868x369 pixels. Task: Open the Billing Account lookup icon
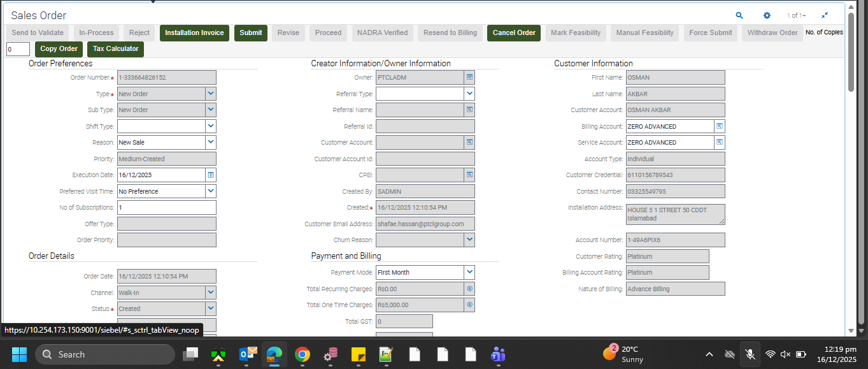click(x=720, y=126)
